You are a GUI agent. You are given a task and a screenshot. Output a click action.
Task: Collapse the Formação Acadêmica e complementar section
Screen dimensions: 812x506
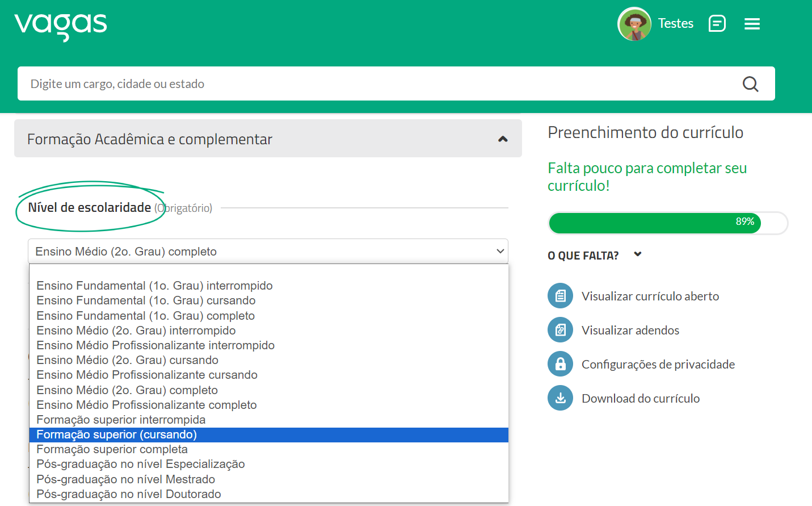coord(502,138)
